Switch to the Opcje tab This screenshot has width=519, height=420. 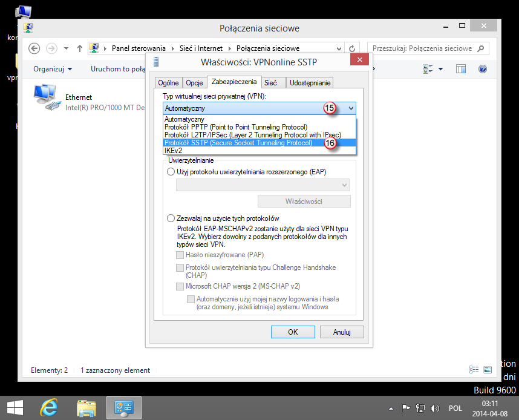194,83
